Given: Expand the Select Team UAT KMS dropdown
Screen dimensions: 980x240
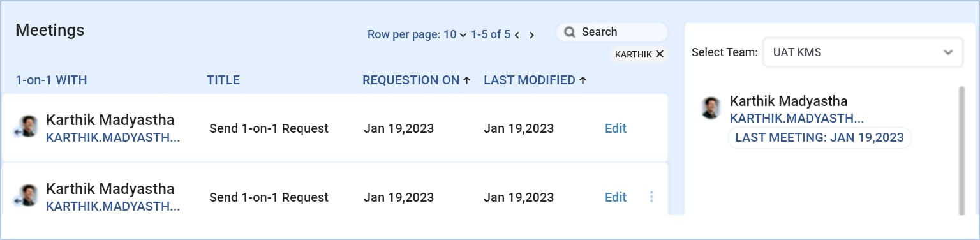Looking at the screenshot, I should 863,52.
